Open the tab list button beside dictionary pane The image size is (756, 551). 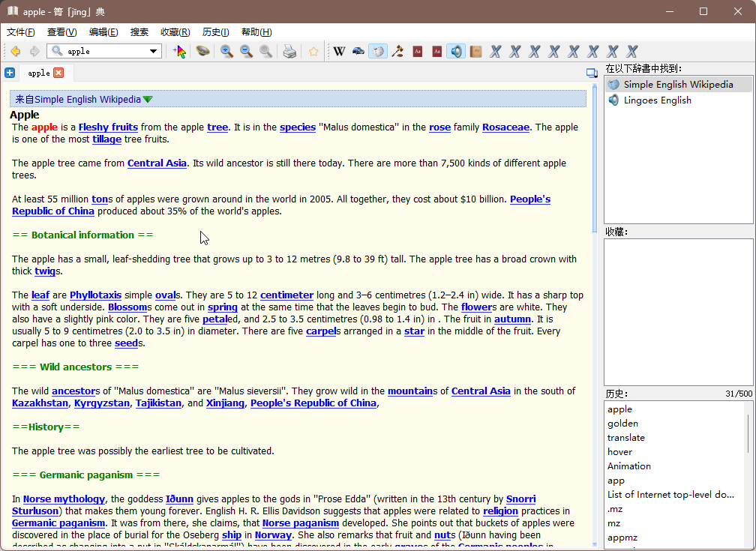click(x=592, y=73)
